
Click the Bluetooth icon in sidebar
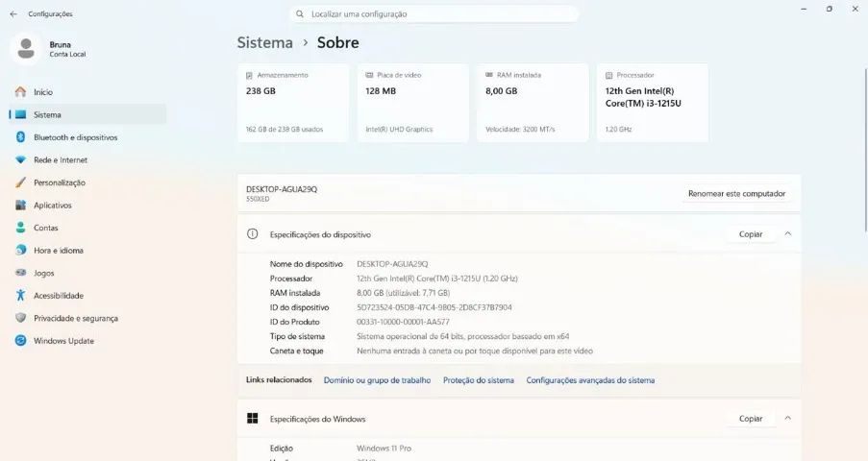pyautogui.click(x=20, y=137)
